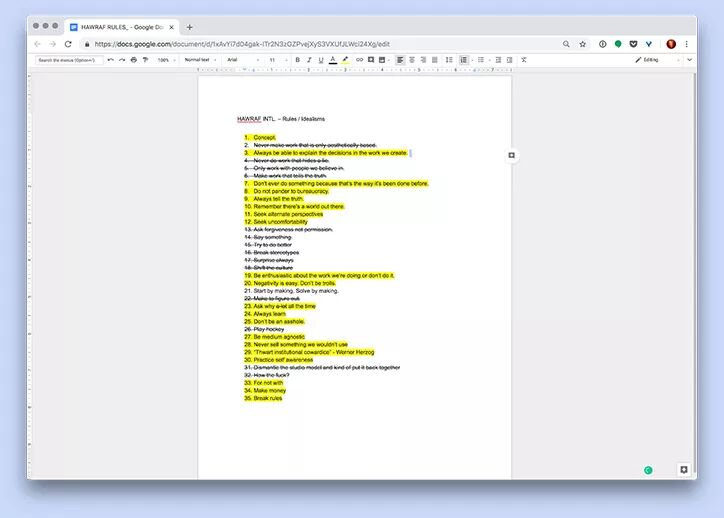Reload the current page
This screenshot has height=518, width=724.
coord(68,44)
